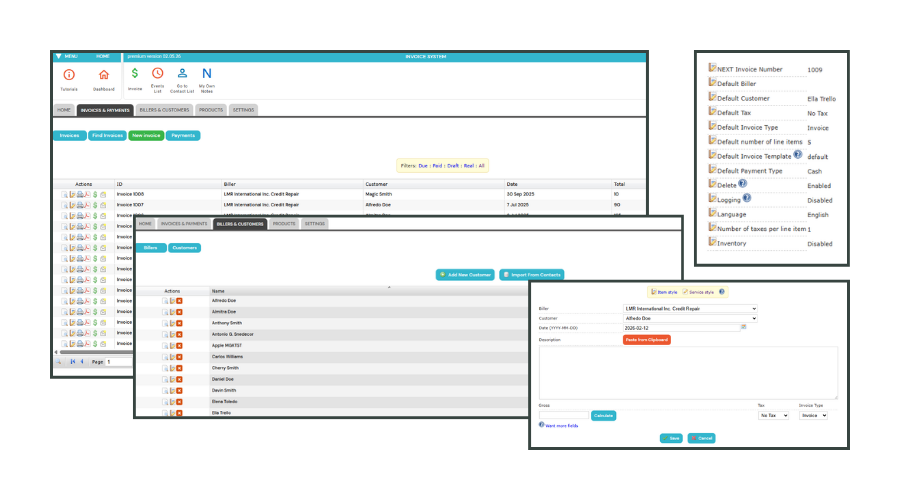
Task: Filter invoices by Due link
Action: click(423, 166)
